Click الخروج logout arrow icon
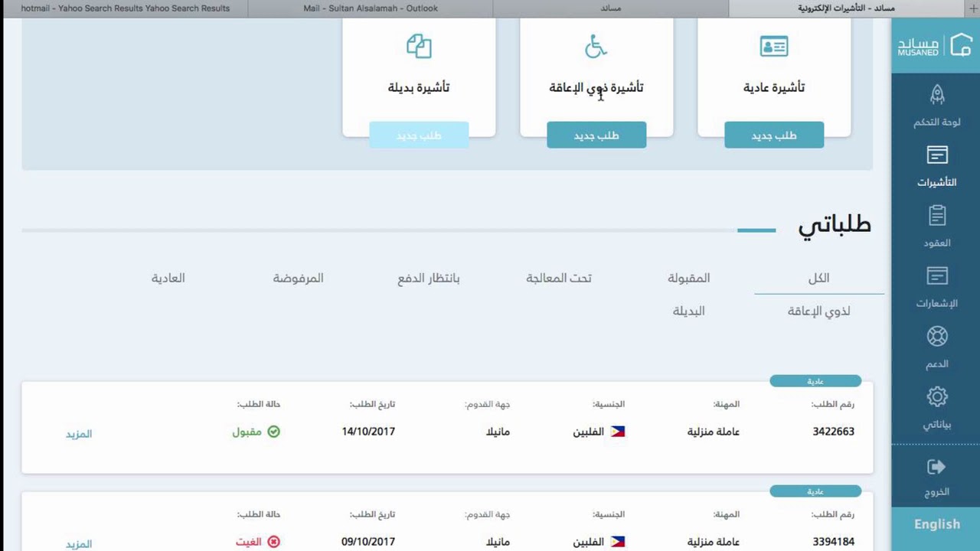The height and width of the screenshot is (551, 980). pos(936,467)
